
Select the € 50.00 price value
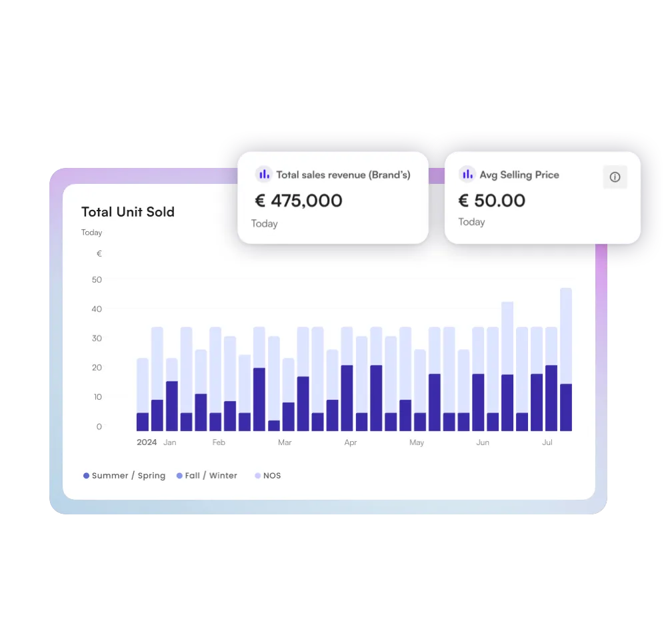492,201
